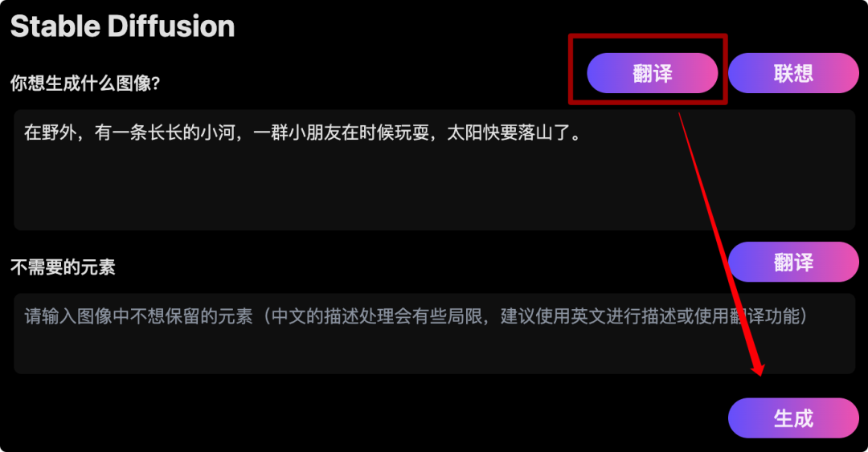Click the placeholder text 请输入图像中不想保留的元素
Image resolution: width=868 pixels, height=452 pixels.
(138, 316)
